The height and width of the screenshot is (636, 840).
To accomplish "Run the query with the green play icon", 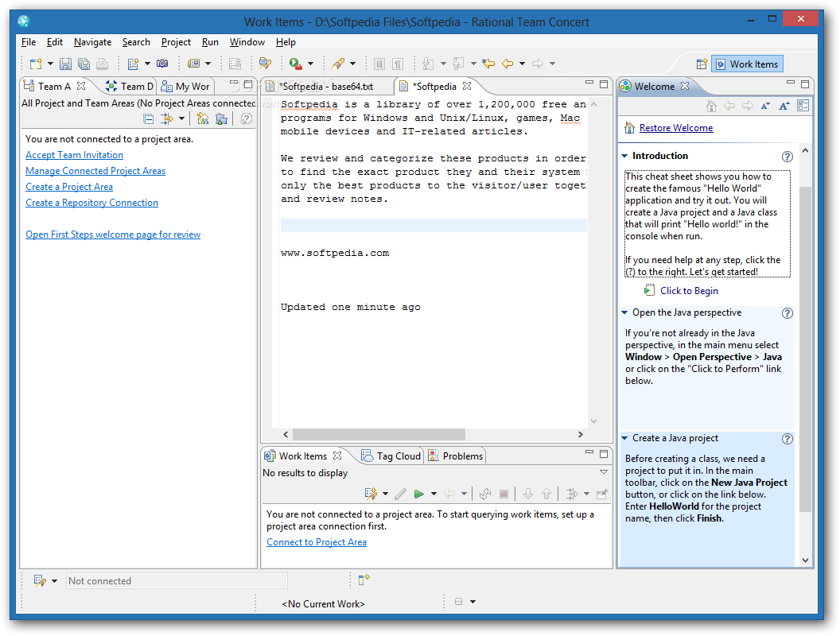I will click(x=419, y=494).
